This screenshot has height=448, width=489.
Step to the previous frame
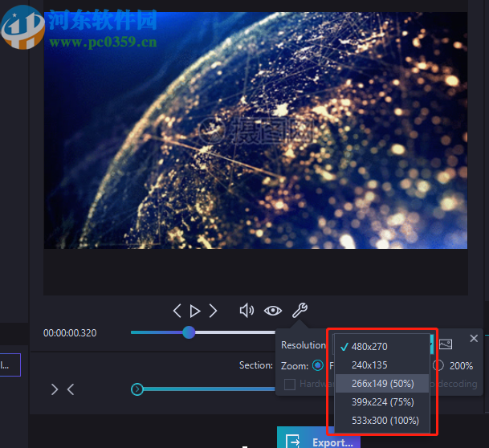177,311
